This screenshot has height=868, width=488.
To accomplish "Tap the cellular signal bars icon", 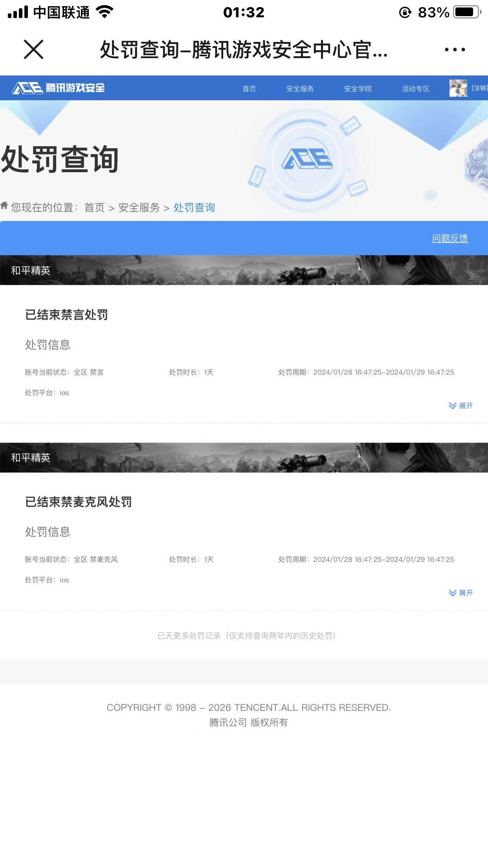I will [18, 12].
